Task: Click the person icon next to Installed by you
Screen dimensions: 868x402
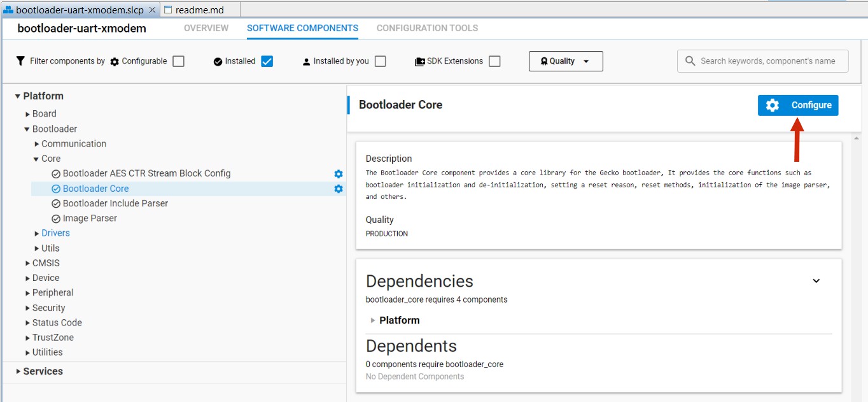Action: (306, 61)
